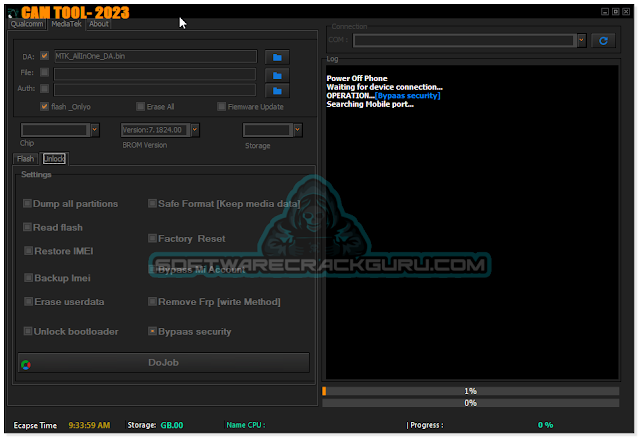Click the 'Name CPU :' status label
The image size is (639, 438).
tap(246, 425)
